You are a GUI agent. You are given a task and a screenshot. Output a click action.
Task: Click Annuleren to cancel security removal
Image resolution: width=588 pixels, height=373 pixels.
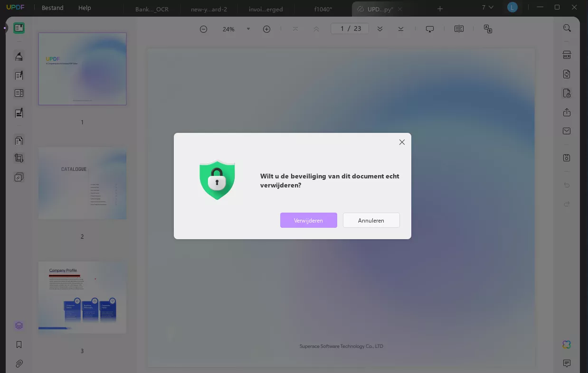(x=371, y=220)
